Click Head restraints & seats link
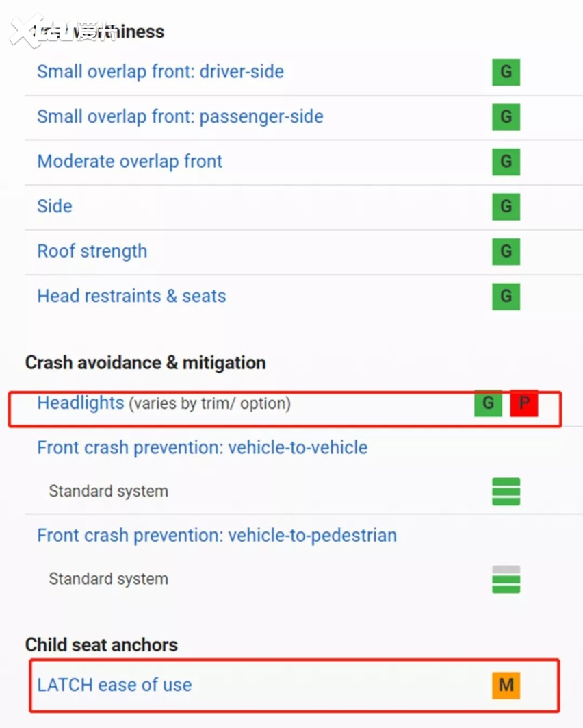The image size is (583, 728). (131, 297)
